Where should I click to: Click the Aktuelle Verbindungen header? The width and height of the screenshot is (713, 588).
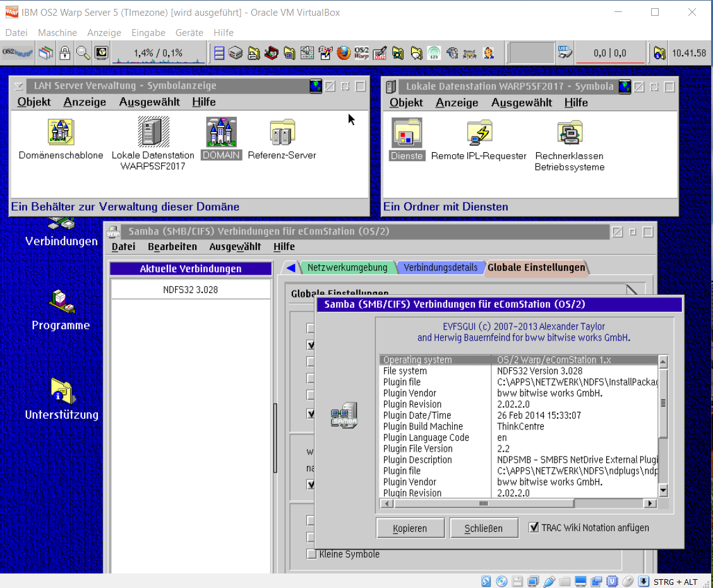(x=191, y=269)
